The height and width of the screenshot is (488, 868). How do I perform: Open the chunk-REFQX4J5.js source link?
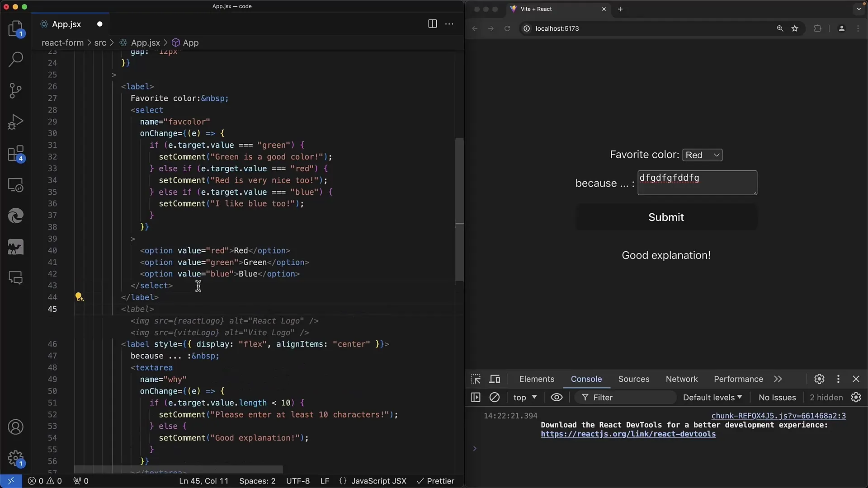pos(778,416)
